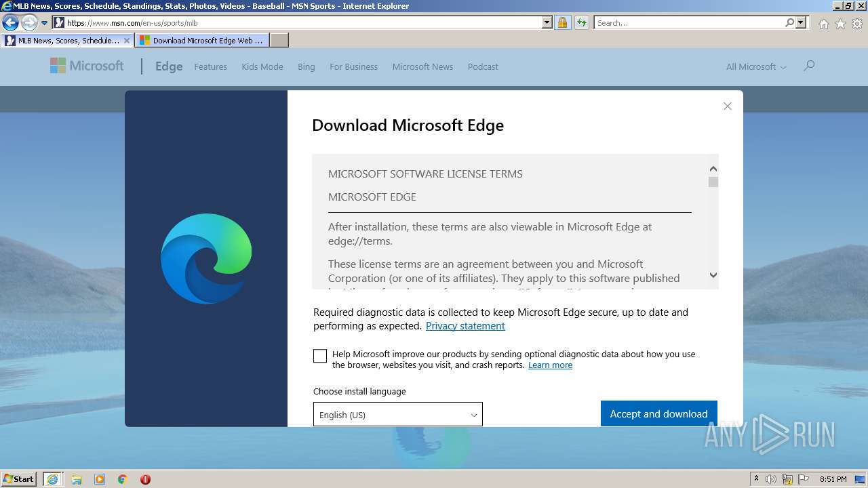Expand the address bar autocomplete dropdown
This screenshot has height=488, width=868.
(x=547, y=23)
